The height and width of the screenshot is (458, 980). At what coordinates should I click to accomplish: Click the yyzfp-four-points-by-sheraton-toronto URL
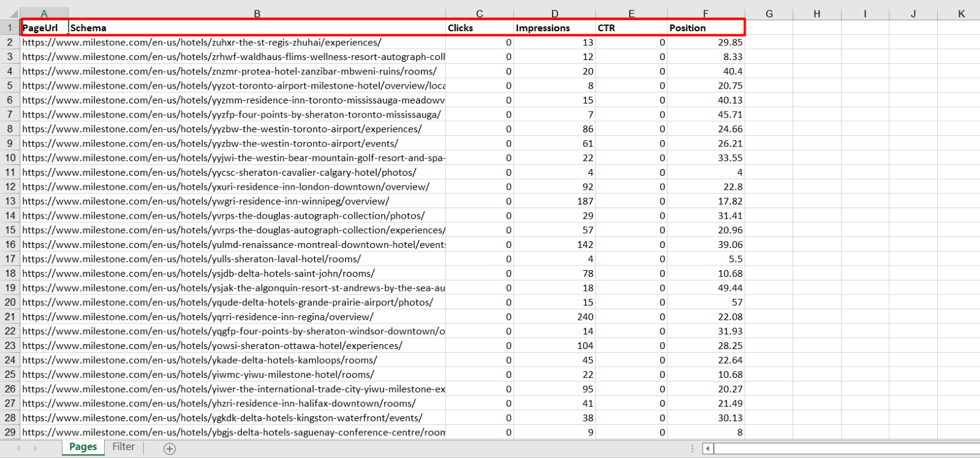coord(232,114)
